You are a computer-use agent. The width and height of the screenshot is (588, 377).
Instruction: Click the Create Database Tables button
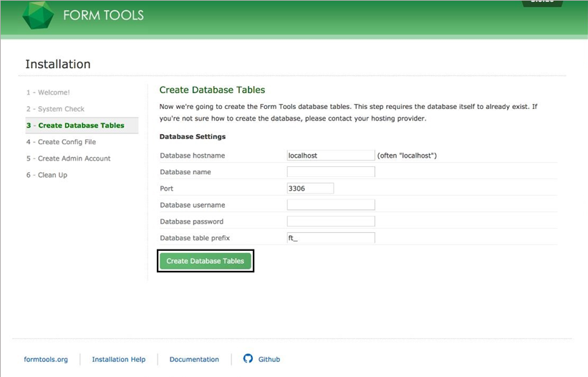point(205,261)
